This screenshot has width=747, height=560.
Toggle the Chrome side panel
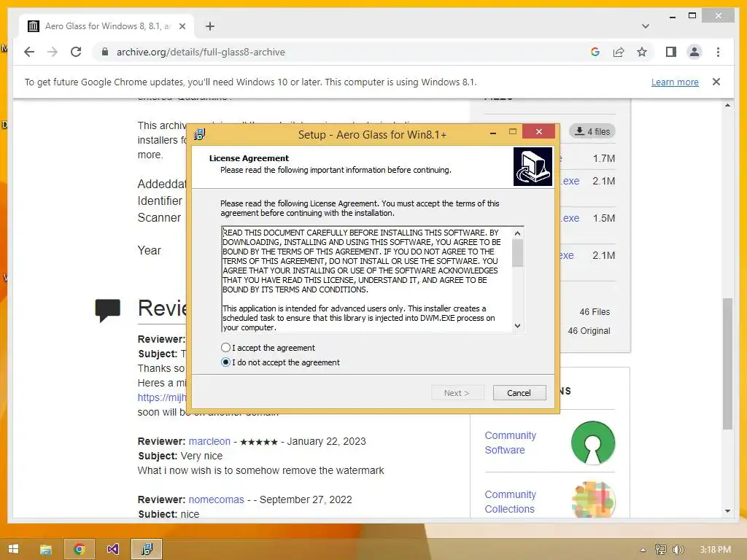(x=671, y=52)
